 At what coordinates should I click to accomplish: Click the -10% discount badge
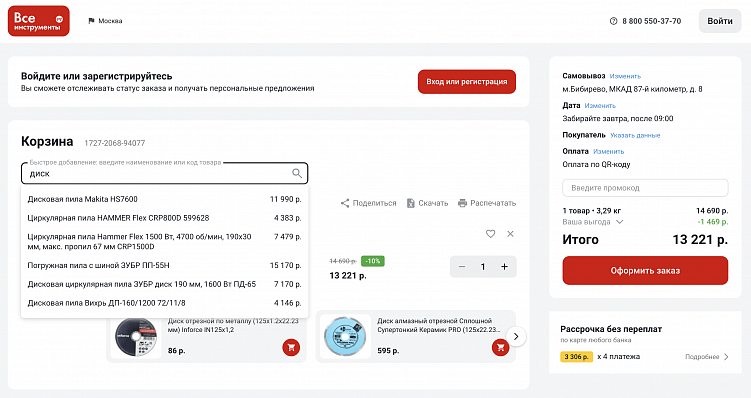373,261
